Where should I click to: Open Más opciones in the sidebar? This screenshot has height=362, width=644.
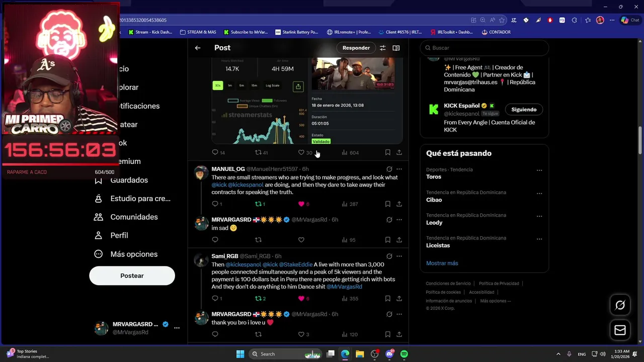(126, 254)
